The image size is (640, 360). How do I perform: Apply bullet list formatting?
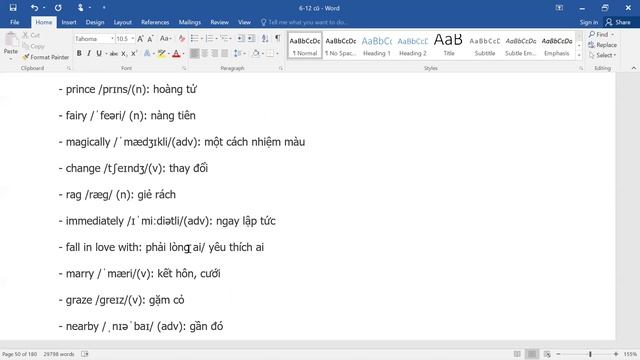[194, 38]
